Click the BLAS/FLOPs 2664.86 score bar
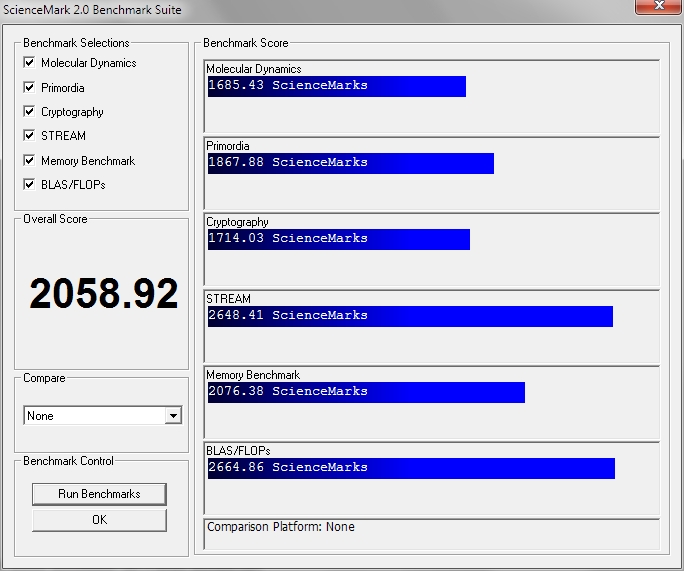The width and height of the screenshot is (684, 571). (411, 468)
